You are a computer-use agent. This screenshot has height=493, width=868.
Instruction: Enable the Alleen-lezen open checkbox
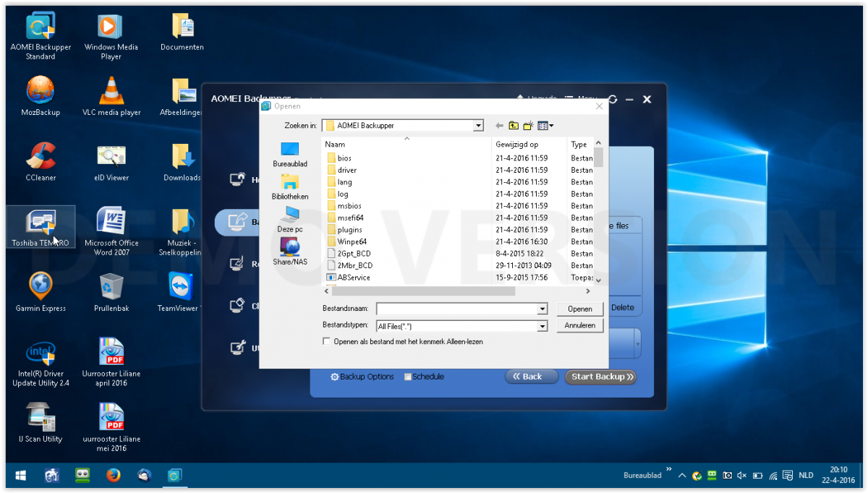(x=327, y=341)
